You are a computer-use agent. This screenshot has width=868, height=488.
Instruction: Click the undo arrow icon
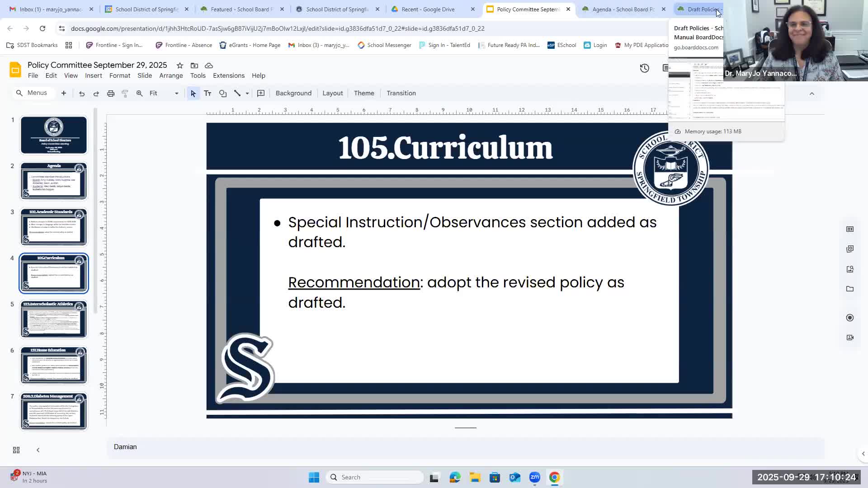pyautogui.click(x=82, y=94)
